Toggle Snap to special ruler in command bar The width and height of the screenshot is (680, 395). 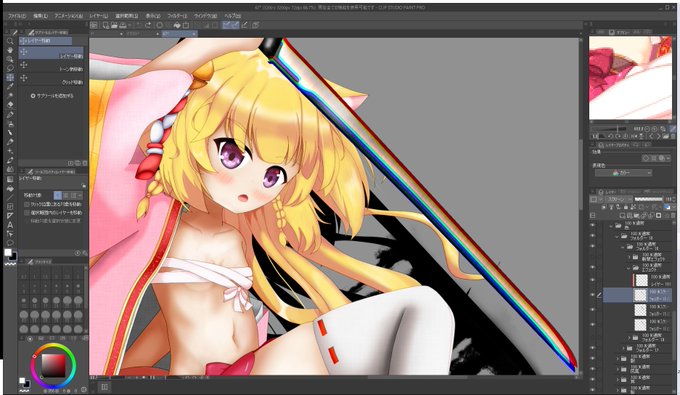tap(235, 25)
